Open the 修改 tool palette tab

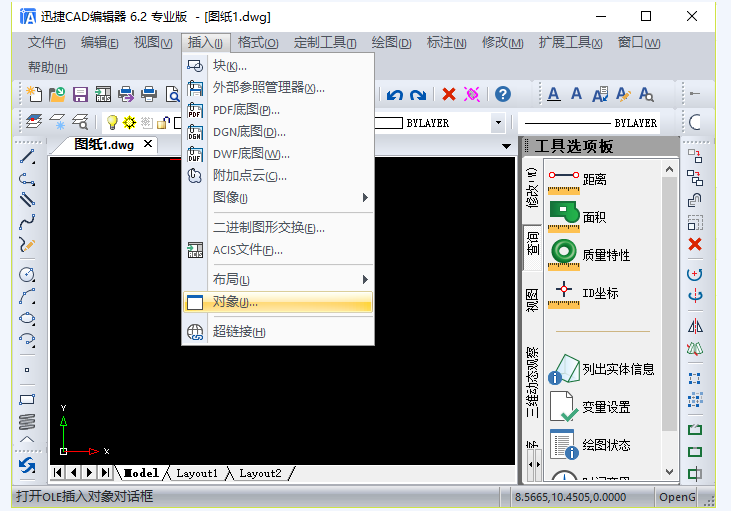click(x=532, y=188)
